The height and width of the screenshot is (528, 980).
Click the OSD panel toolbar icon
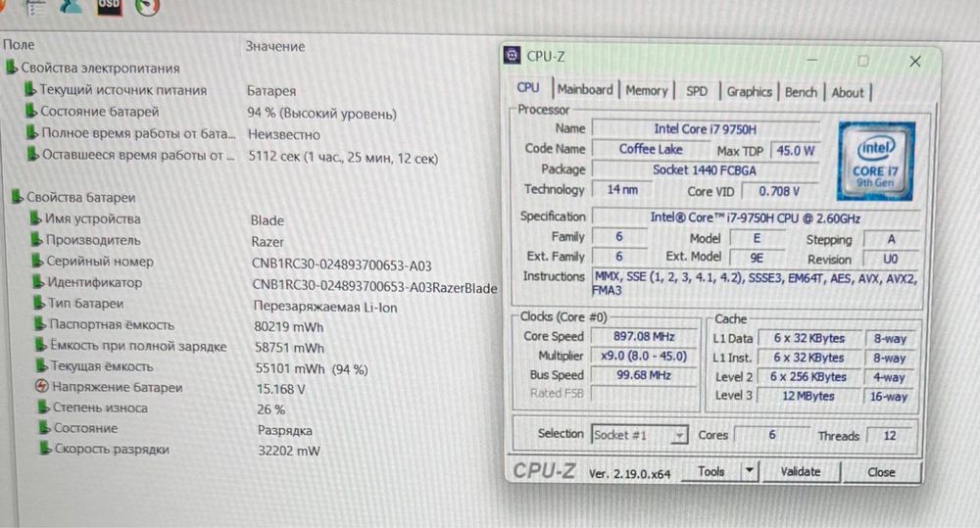110,6
